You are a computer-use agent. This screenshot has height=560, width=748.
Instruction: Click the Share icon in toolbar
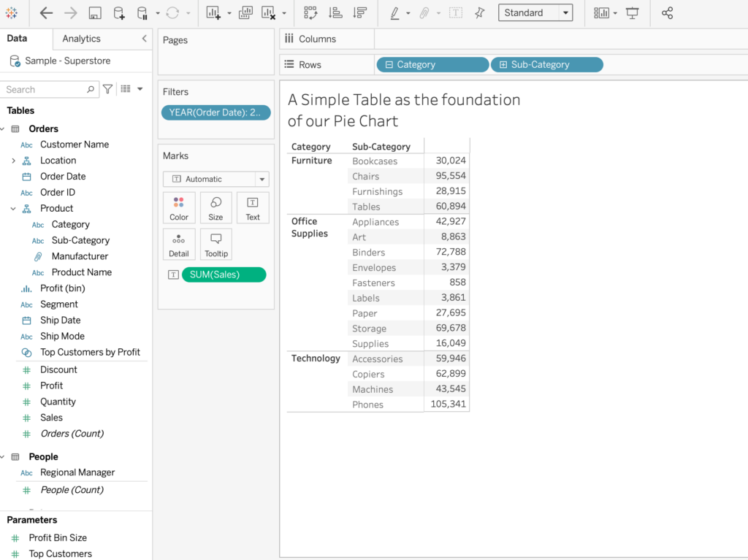click(667, 13)
